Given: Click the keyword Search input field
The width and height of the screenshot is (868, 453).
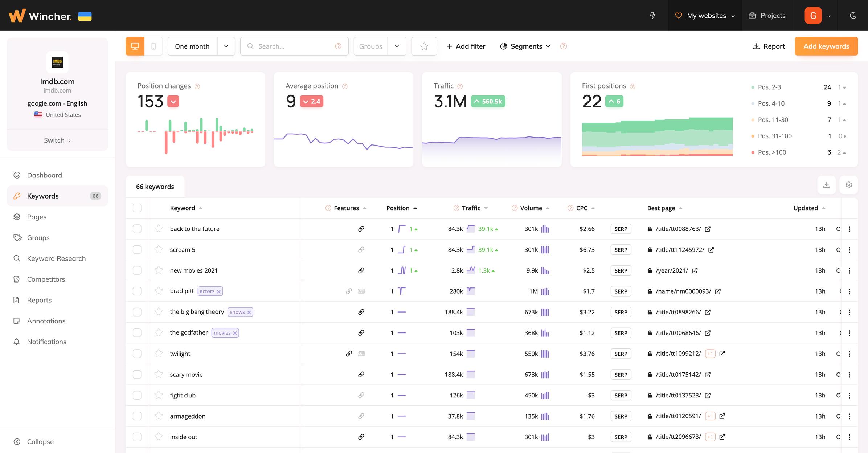Looking at the screenshot, I should 294,46.
